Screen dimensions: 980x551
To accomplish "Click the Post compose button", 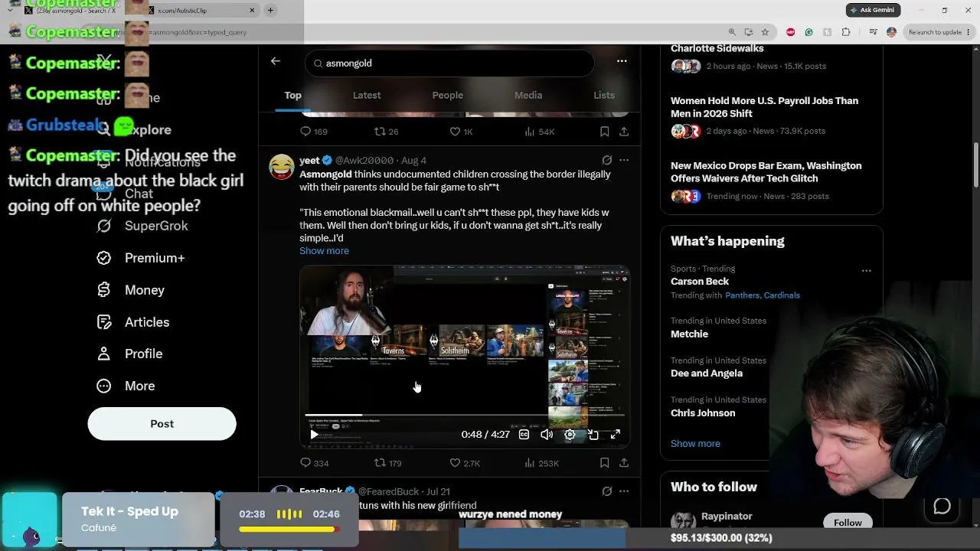I will [162, 424].
